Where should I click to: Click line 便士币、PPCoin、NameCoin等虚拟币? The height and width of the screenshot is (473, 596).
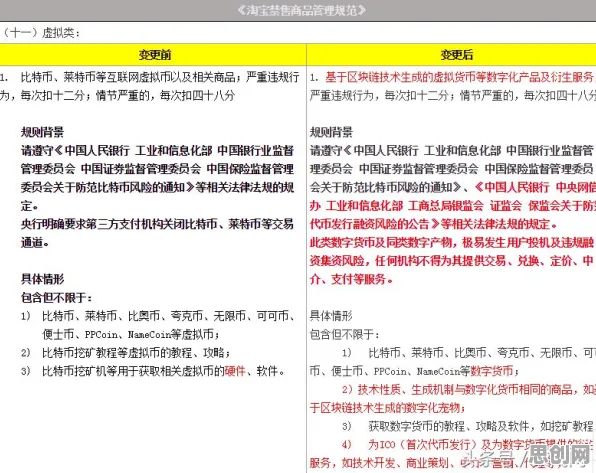tap(131, 335)
